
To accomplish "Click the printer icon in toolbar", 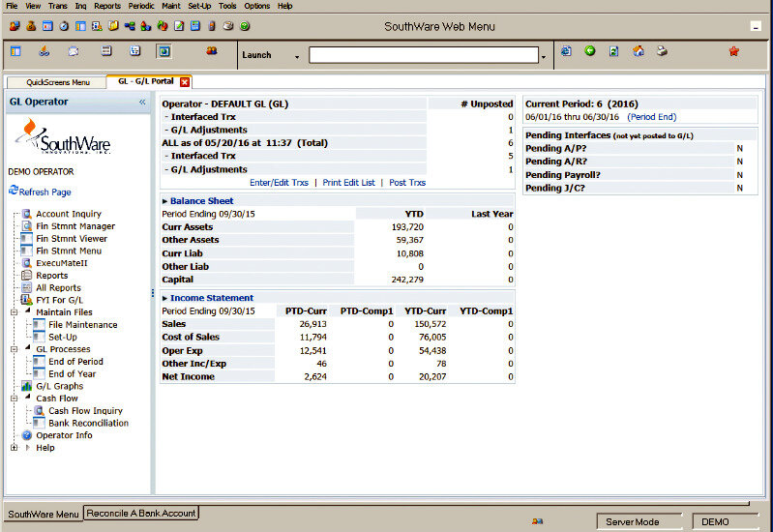I will [x=662, y=51].
